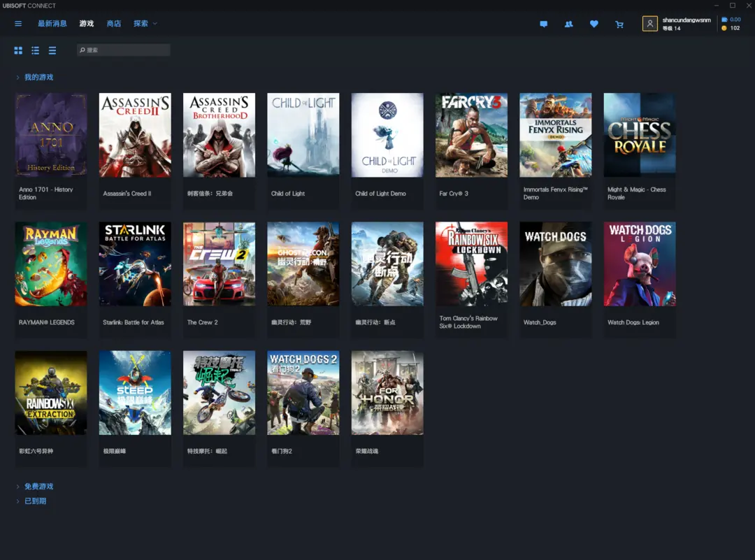The height and width of the screenshot is (560, 755).
Task: Open Child of Light full game cover
Action: tap(303, 136)
